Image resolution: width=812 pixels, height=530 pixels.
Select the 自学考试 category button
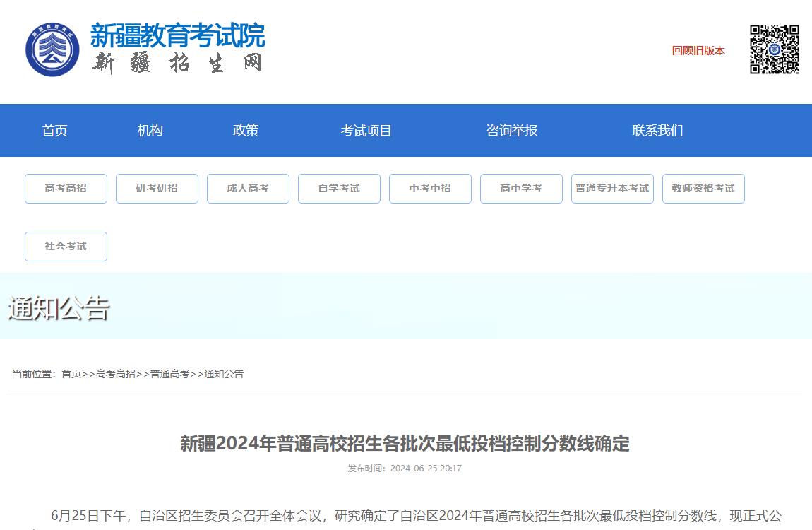tap(339, 188)
